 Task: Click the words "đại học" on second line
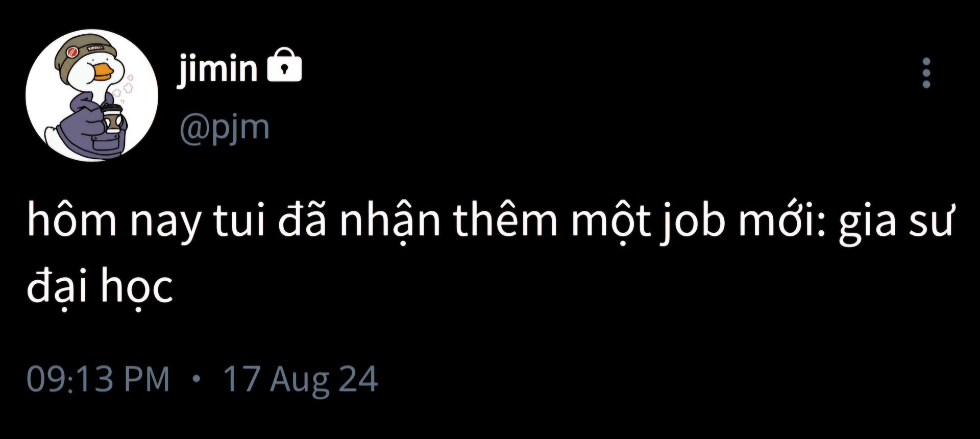pyautogui.click(x=100, y=286)
